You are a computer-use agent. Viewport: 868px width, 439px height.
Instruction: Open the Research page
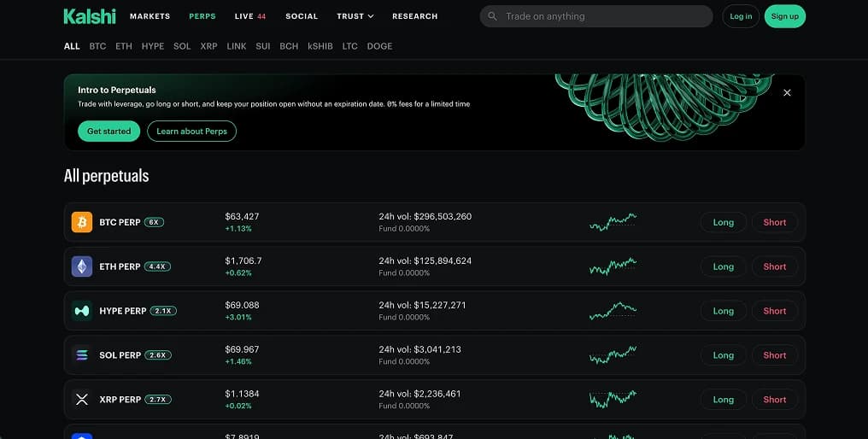pos(414,16)
